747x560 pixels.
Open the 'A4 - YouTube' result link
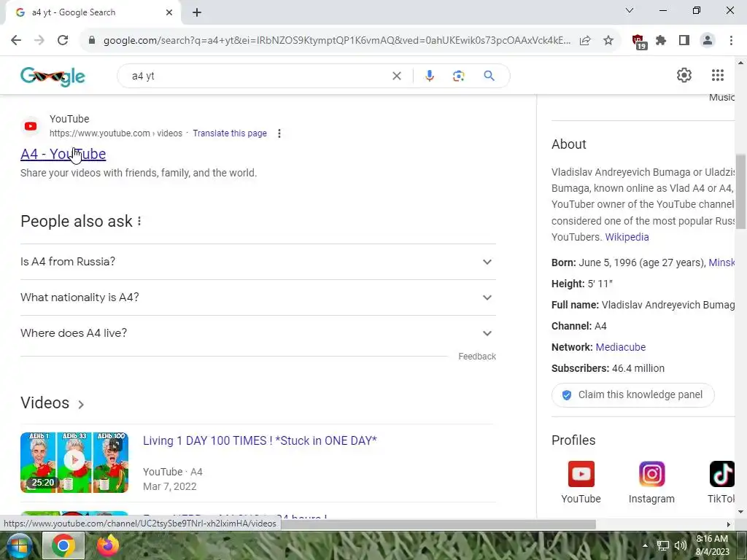63,154
